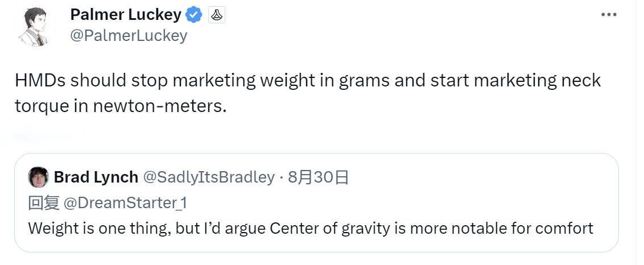Click the words "torque in newton-meters"
The image size is (644, 265).
click(121, 106)
